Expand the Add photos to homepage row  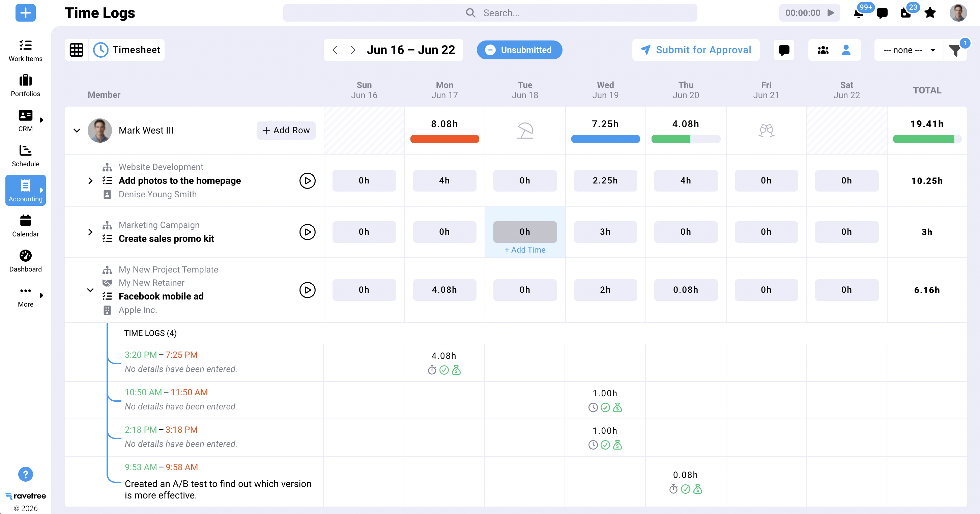90,180
